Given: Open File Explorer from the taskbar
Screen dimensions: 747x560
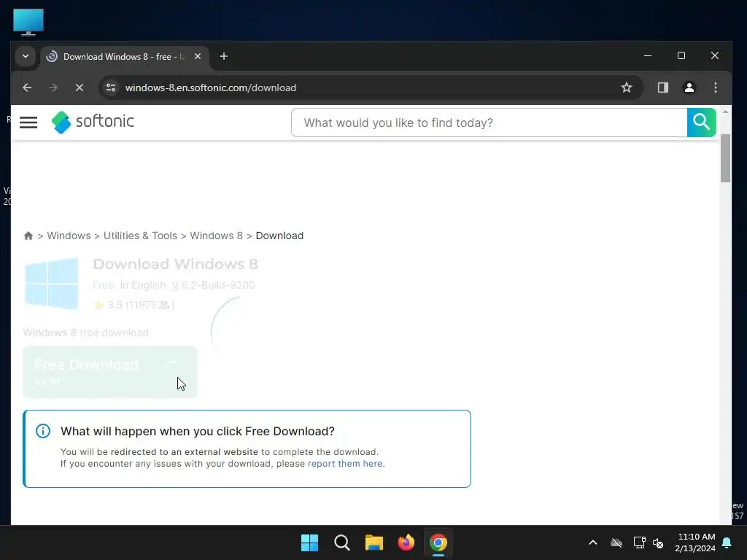Looking at the screenshot, I should [374, 542].
